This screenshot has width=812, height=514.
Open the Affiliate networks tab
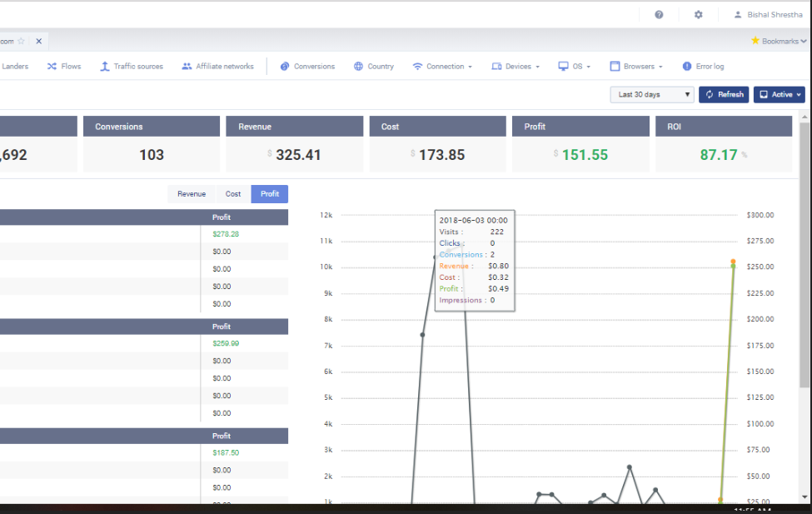point(217,67)
